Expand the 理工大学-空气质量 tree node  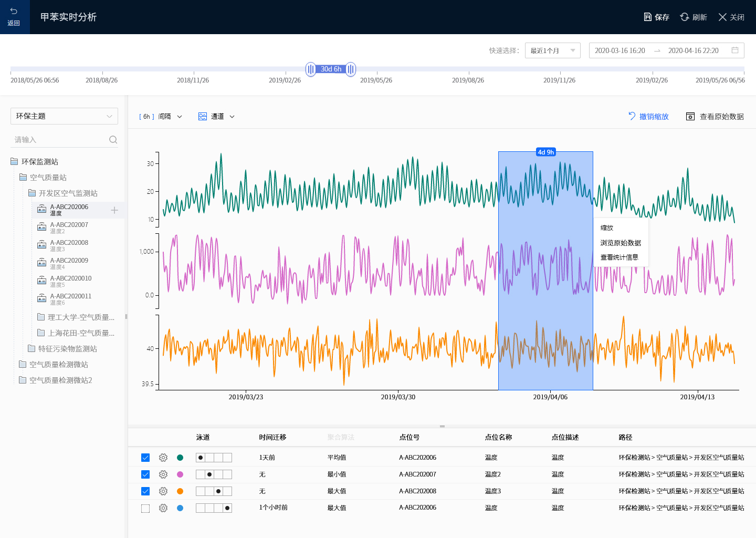click(x=76, y=317)
